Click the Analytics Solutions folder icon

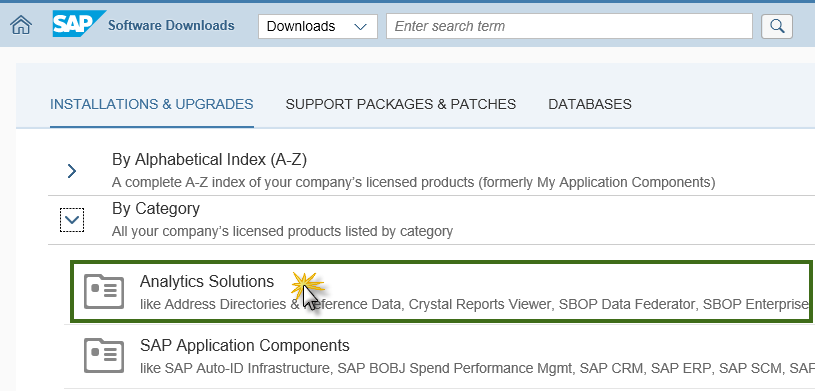pyautogui.click(x=104, y=291)
